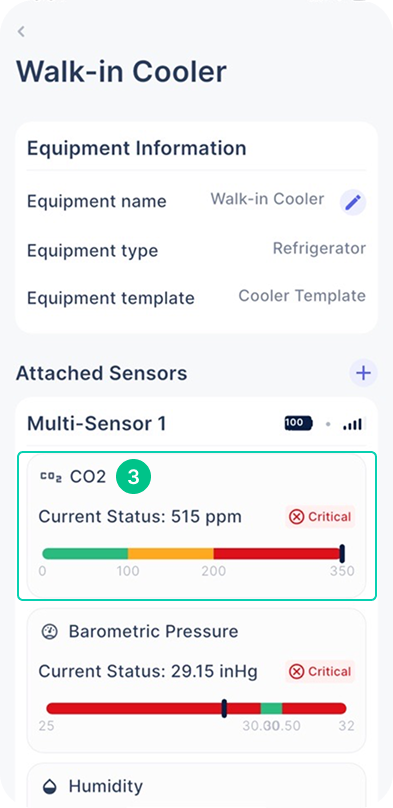Tap the green step 3 badge
This screenshot has height=808, width=393.
coord(133,477)
